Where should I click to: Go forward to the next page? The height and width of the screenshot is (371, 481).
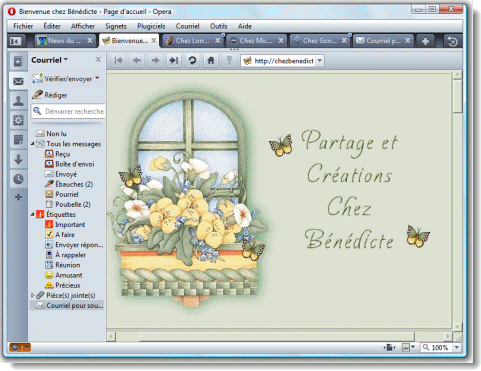[155, 61]
